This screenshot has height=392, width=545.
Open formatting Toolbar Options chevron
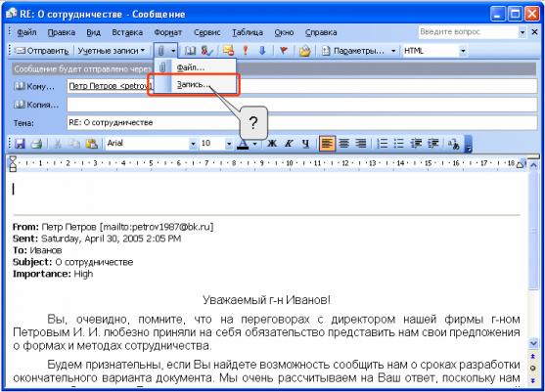click(x=468, y=144)
